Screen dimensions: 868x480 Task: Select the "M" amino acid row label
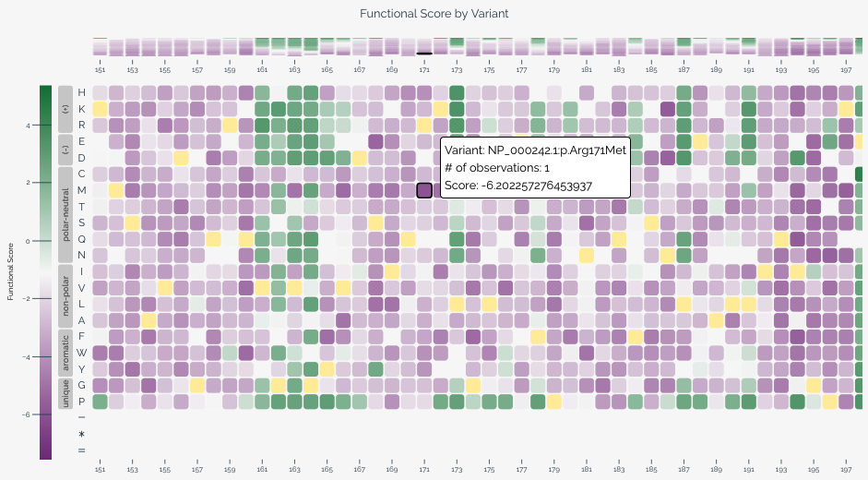(81, 190)
